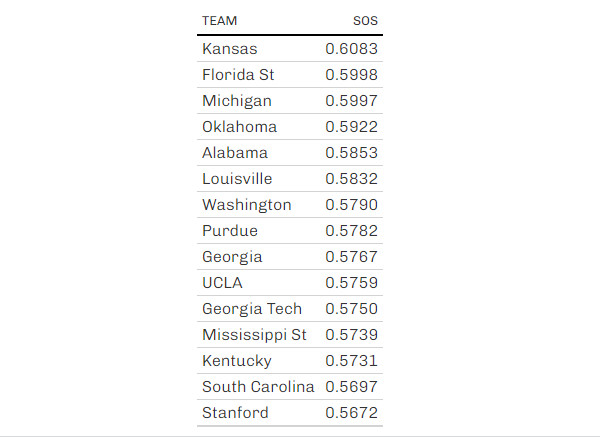Viewport: 600px width, 437px height.
Task: Select the Kansas team name
Action: point(230,49)
